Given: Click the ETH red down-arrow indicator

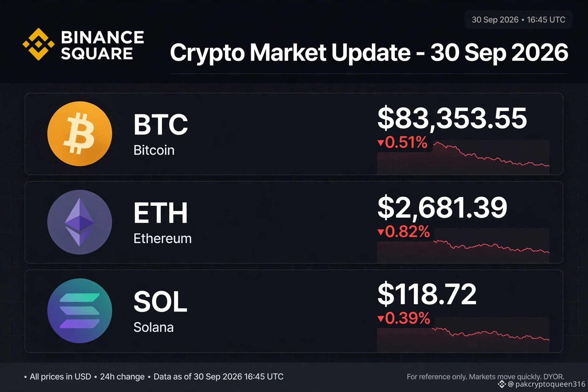Looking at the screenshot, I should click(381, 232).
